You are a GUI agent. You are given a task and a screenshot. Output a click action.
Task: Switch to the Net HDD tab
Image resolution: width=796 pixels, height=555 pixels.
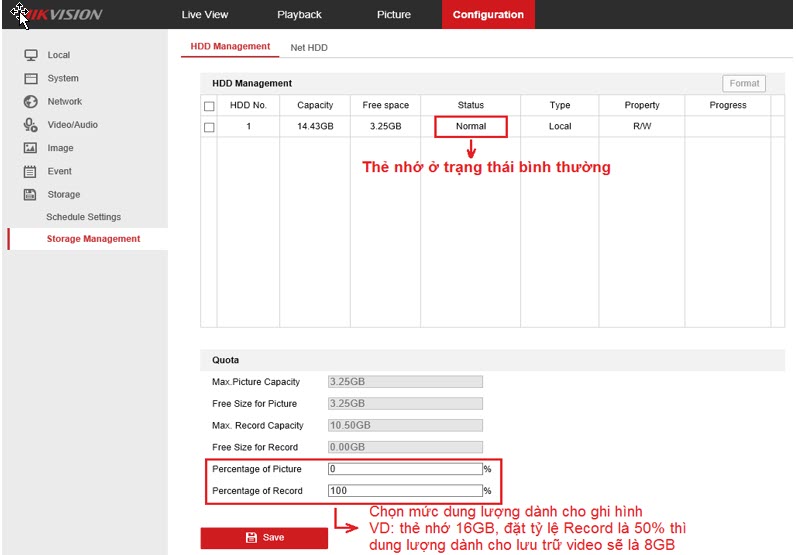pos(309,48)
